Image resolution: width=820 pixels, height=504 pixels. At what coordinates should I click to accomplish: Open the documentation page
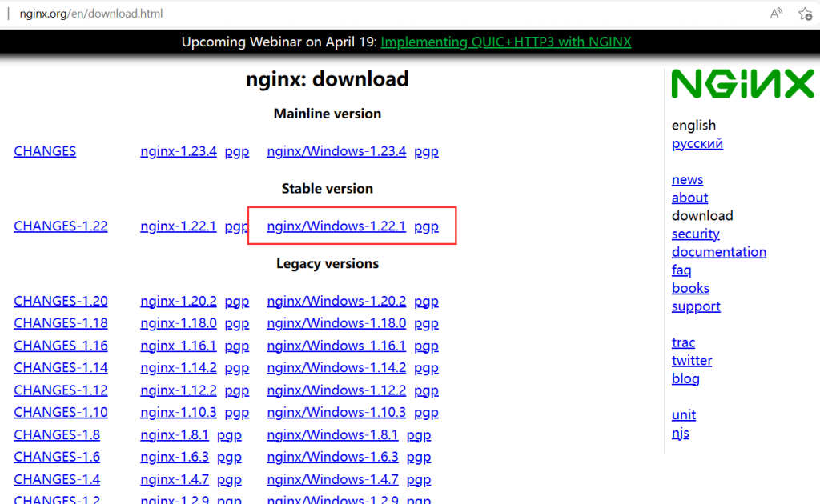point(719,252)
